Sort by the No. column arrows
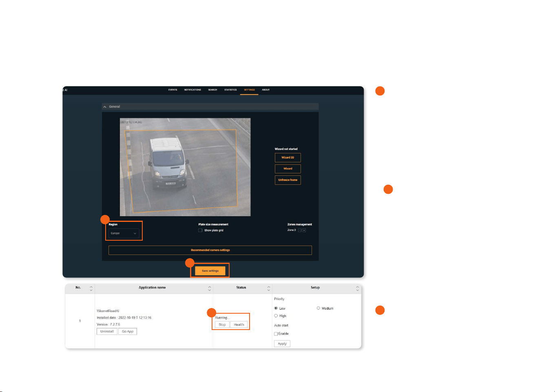The image size is (555, 392). coord(91,288)
